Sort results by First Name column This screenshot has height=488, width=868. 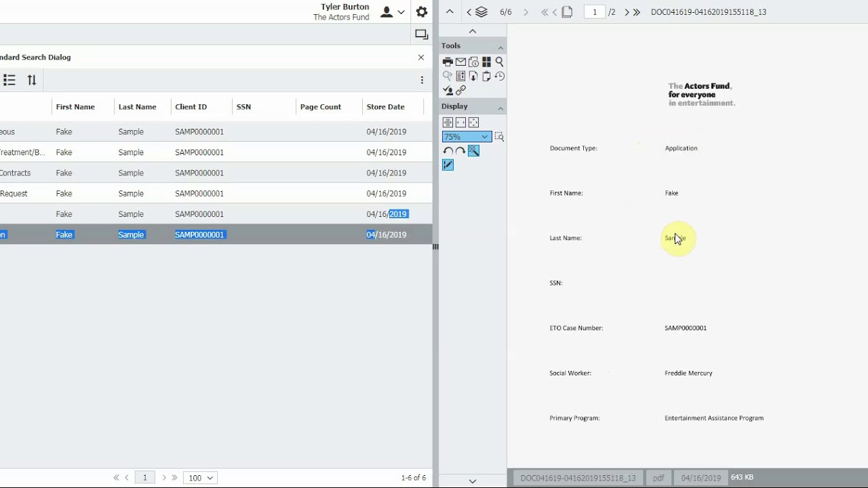75,107
